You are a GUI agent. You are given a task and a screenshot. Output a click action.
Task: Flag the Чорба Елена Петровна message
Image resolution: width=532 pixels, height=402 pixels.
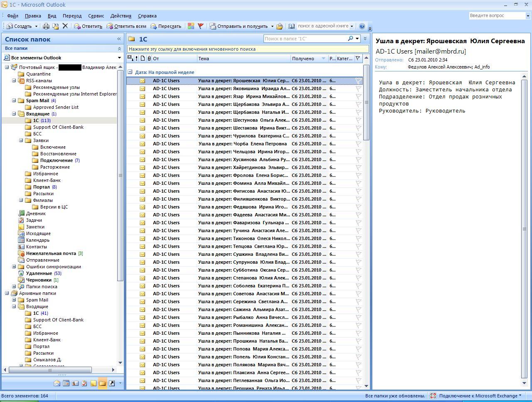pos(358,144)
